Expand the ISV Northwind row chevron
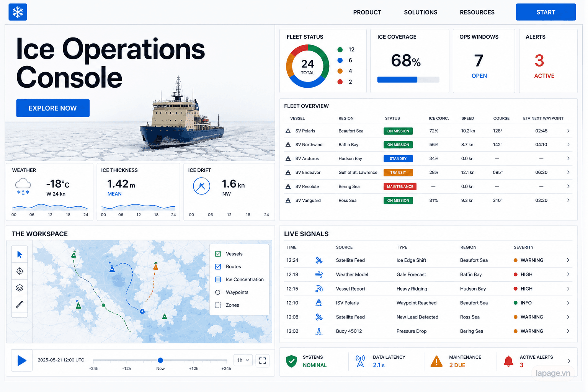Image resolution: width=588 pixels, height=392 pixels. [x=568, y=145]
